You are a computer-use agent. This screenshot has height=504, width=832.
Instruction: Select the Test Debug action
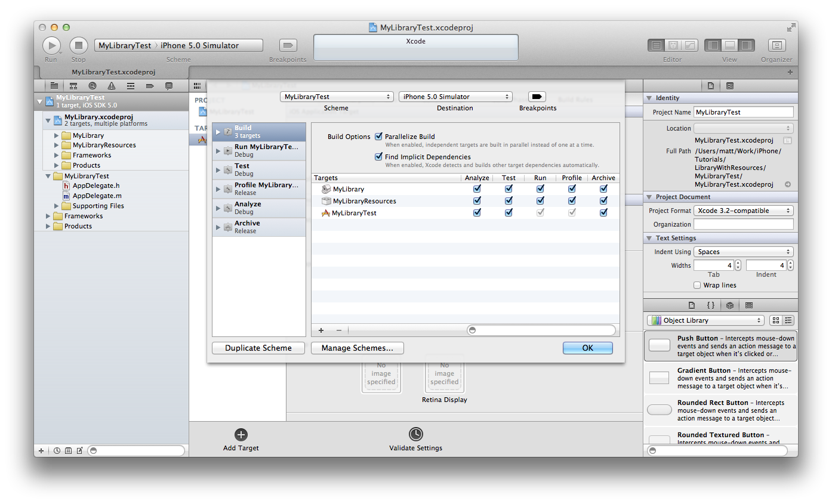[259, 169]
